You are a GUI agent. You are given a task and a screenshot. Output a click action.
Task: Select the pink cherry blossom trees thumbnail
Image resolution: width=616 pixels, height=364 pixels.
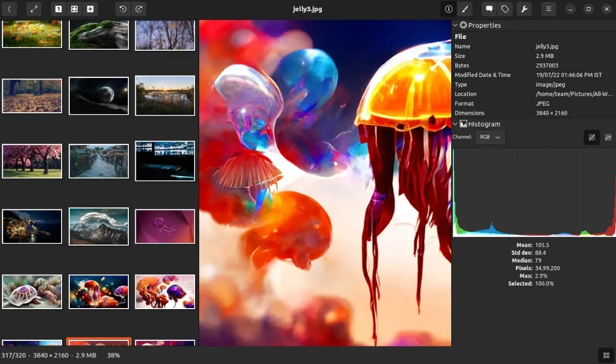point(32,161)
